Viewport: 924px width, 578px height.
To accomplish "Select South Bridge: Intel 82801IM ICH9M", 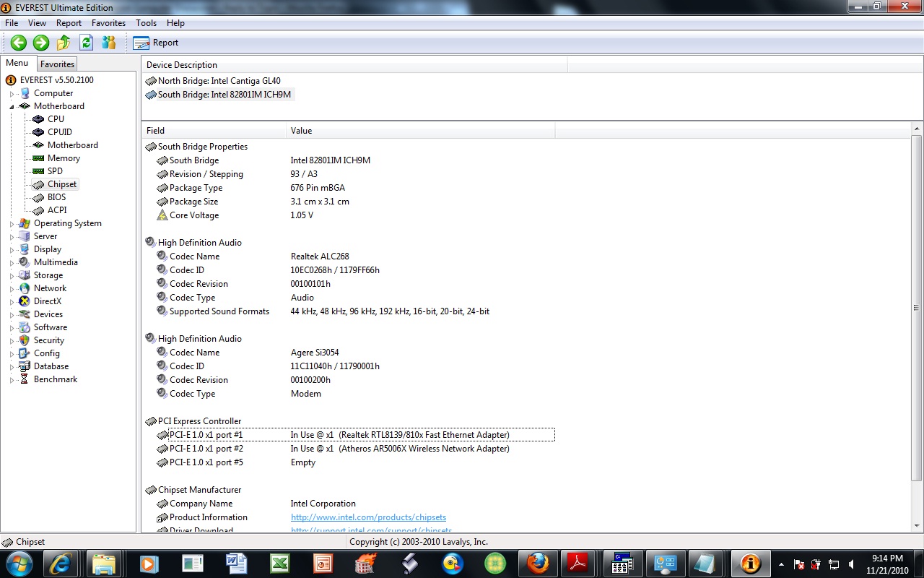I will coord(219,95).
